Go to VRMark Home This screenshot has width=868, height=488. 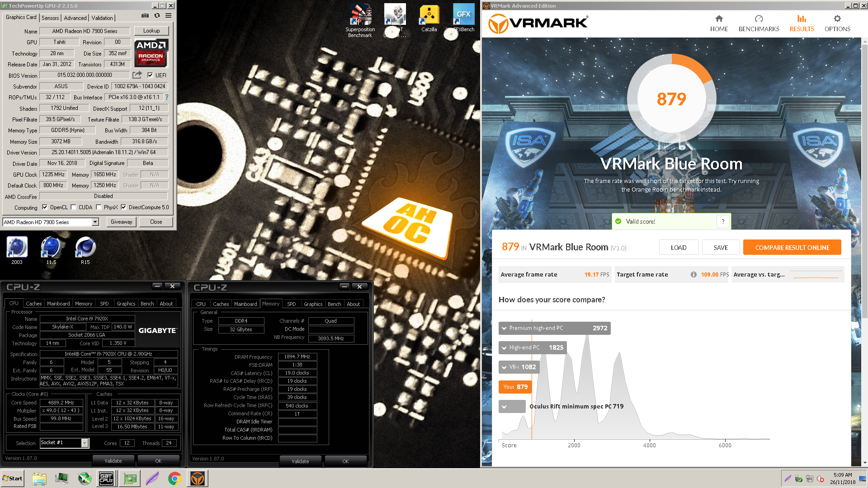(x=719, y=23)
